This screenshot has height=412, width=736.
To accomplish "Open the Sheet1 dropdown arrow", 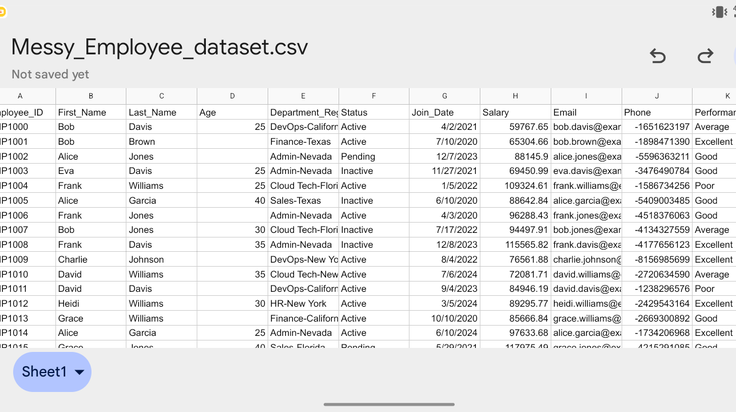I will point(79,372).
